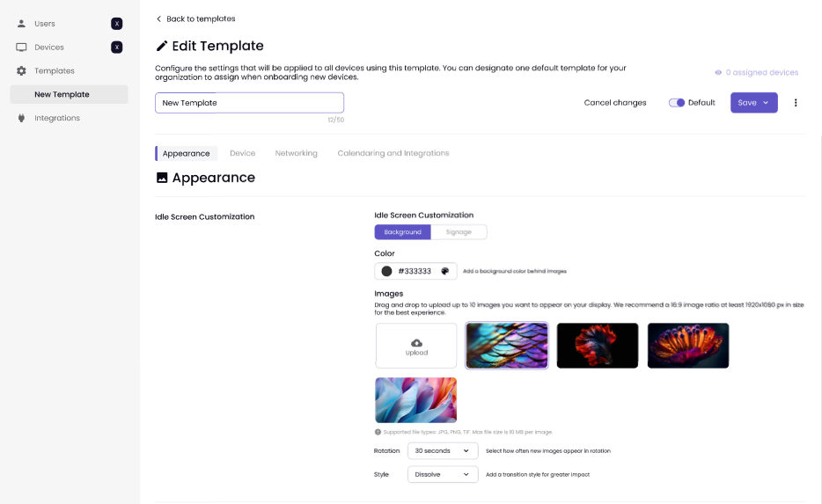This screenshot has width=822, height=504.
Task: Click 'Add a transition style' hint text
Action: coord(538,475)
